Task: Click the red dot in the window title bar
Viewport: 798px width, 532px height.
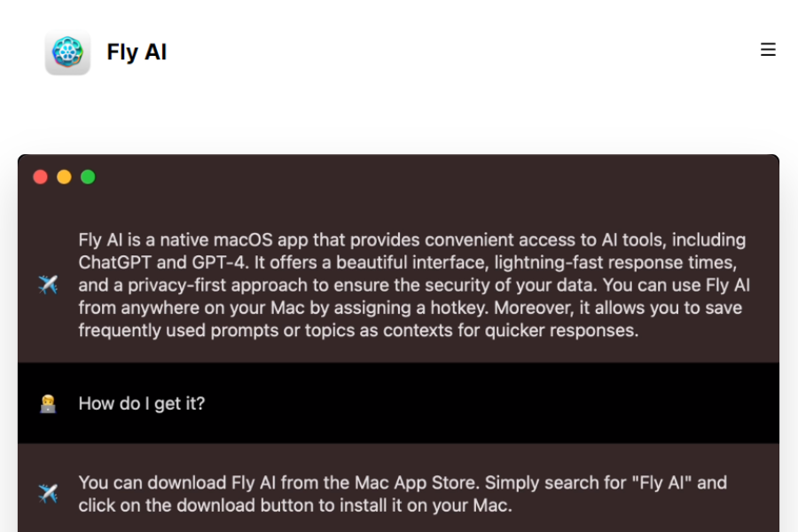Action: pos(40,176)
